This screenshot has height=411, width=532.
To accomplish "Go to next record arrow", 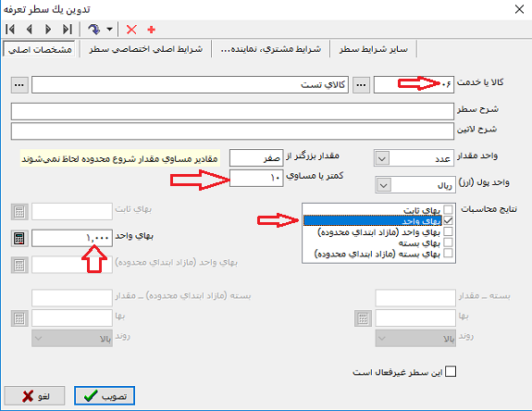I will (48, 30).
